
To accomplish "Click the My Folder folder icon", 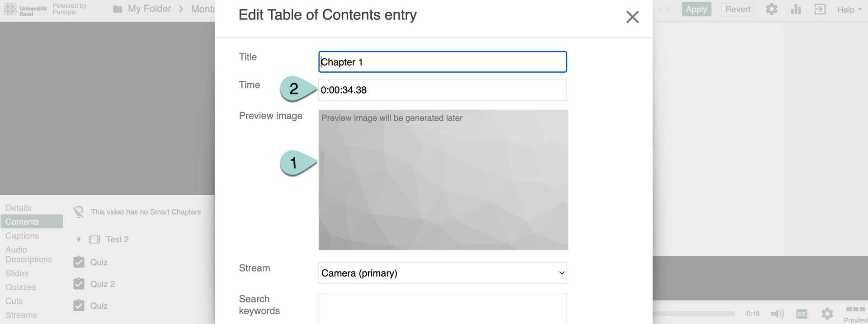I will [x=118, y=9].
